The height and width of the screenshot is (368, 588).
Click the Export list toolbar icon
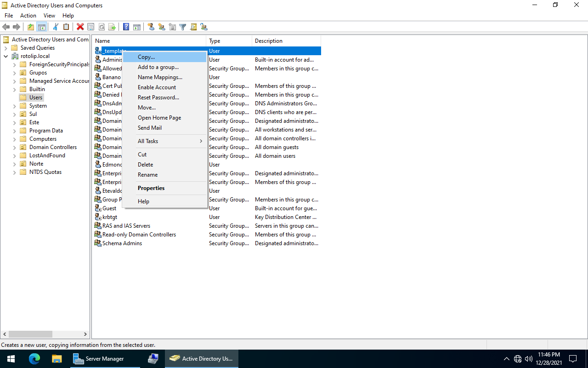112,27
